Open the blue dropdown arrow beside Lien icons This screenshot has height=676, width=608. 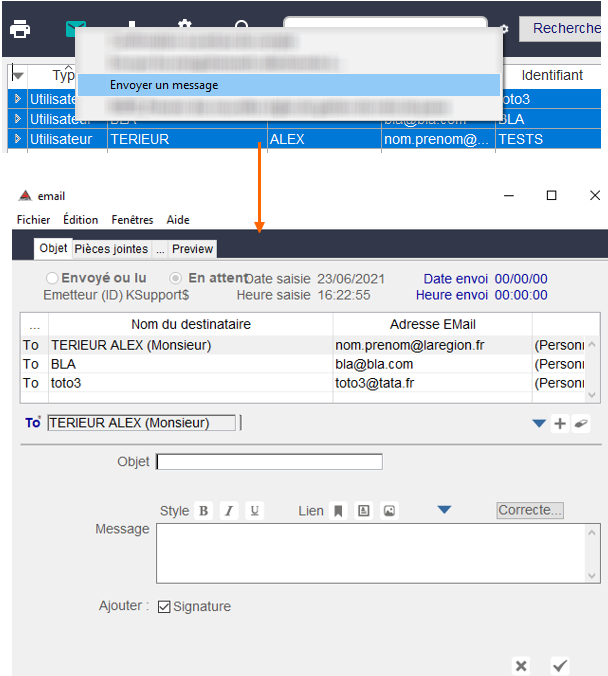pos(444,510)
